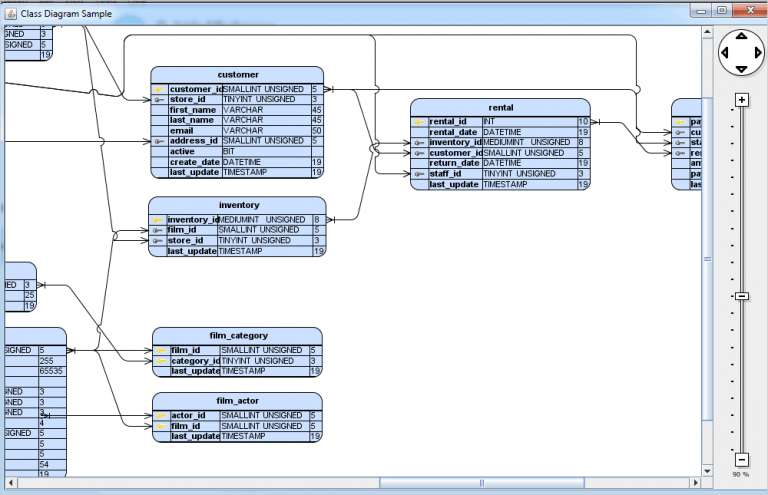
Task: Click the primary key icon beside rental_id
Action: [x=419, y=122]
